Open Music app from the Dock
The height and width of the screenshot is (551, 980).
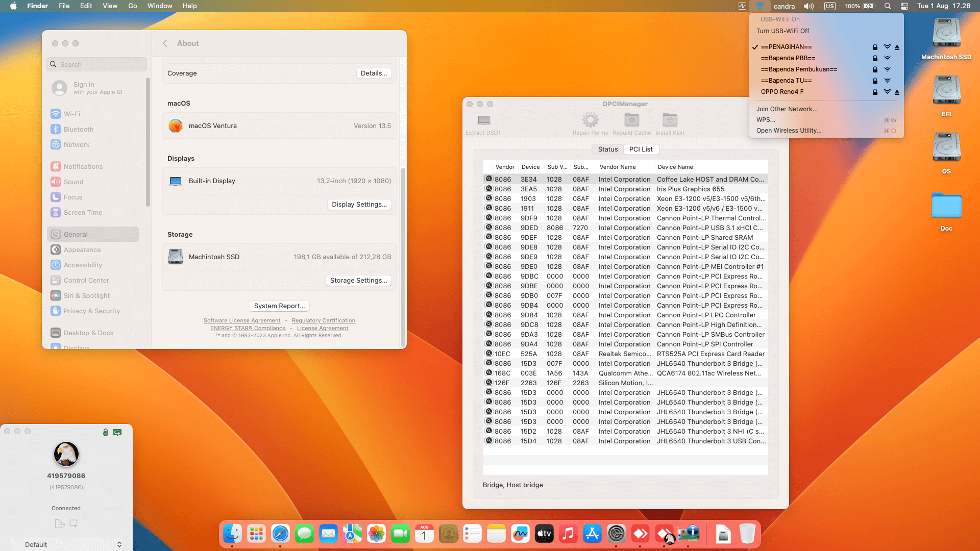pyautogui.click(x=568, y=534)
